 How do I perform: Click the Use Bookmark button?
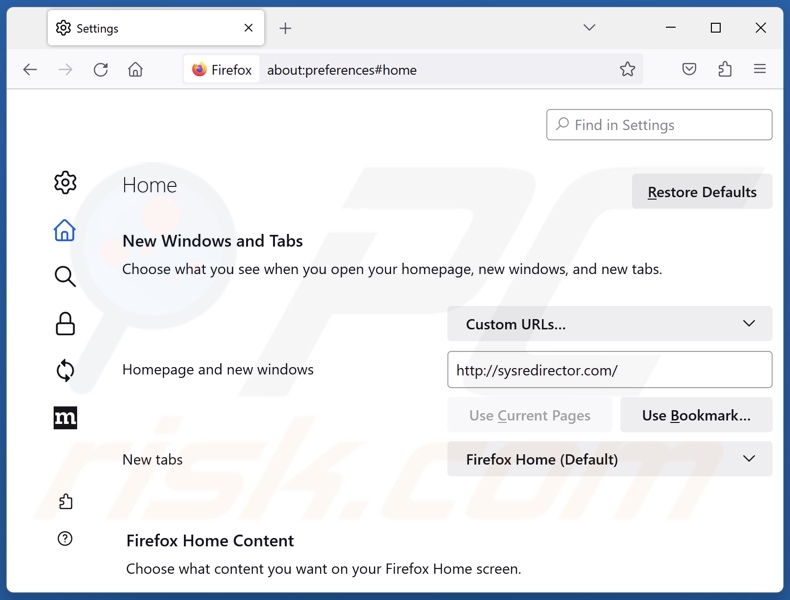click(696, 415)
